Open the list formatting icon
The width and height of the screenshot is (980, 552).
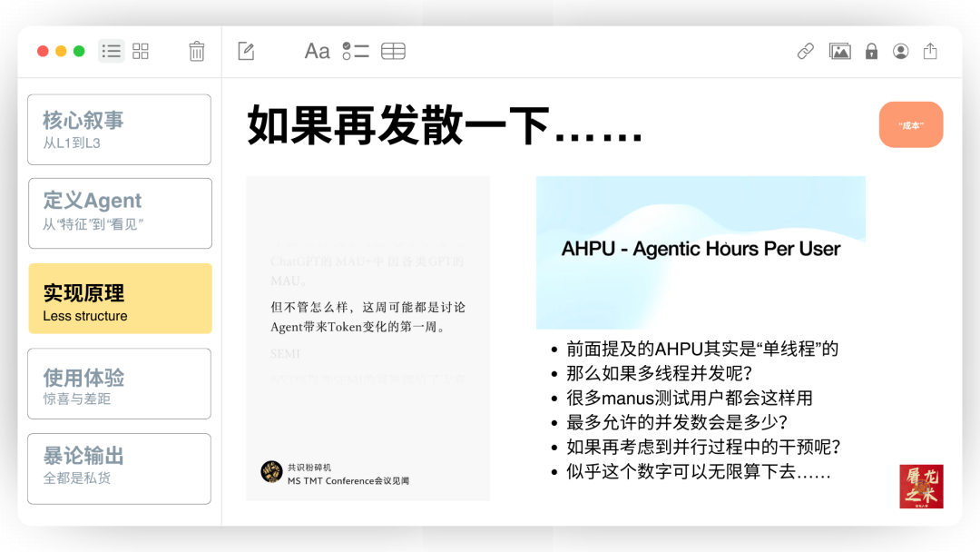pos(355,51)
